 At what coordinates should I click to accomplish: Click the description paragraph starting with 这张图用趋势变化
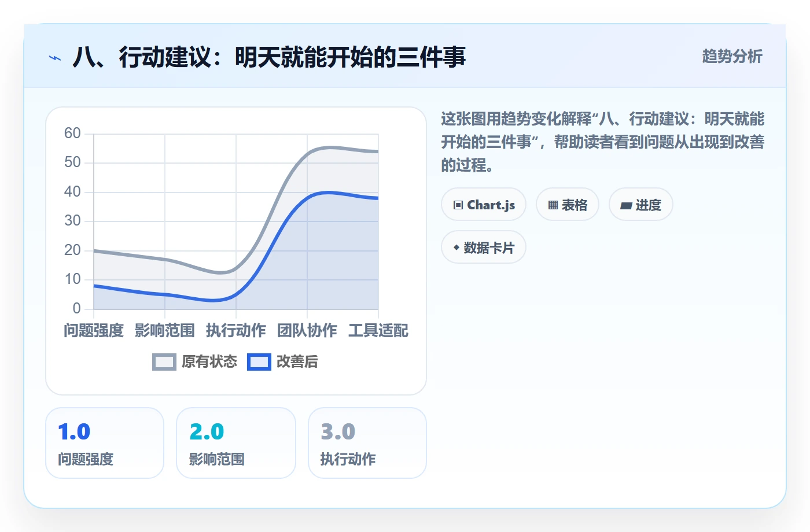coord(603,142)
